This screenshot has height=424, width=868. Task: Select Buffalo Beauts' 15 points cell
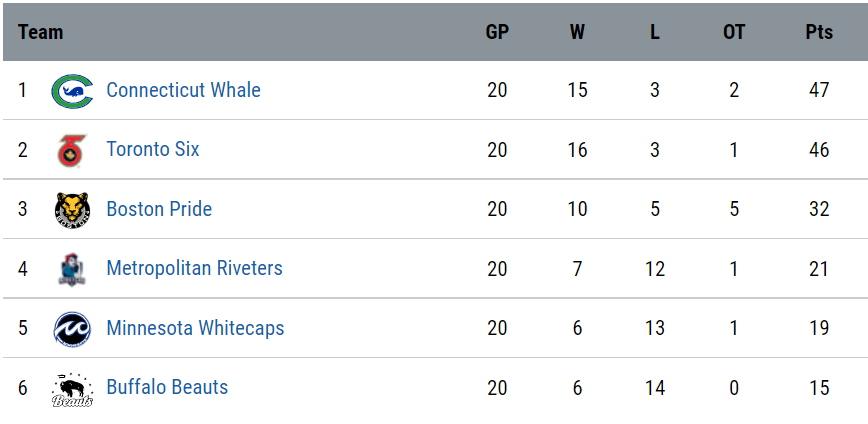tap(819, 387)
